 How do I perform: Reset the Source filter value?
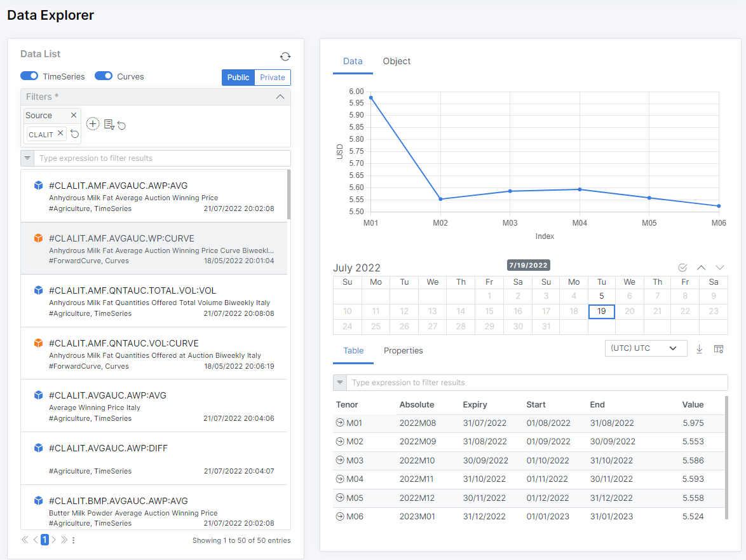74,134
